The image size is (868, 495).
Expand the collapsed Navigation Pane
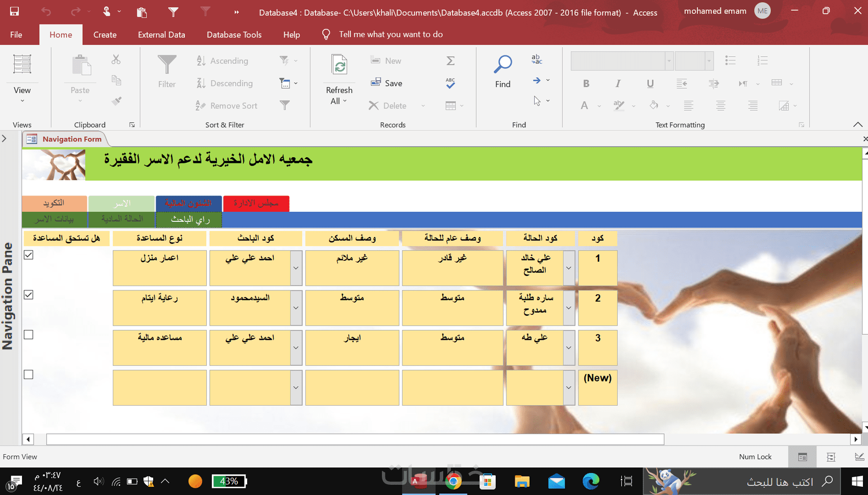[x=4, y=138]
